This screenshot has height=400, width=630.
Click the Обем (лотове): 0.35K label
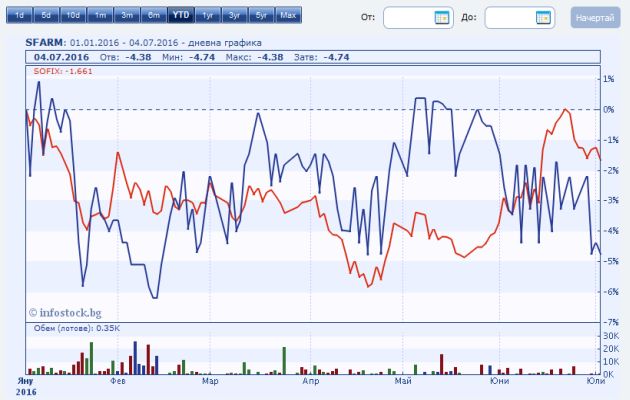pyautogui.click(x=77, y=328)
